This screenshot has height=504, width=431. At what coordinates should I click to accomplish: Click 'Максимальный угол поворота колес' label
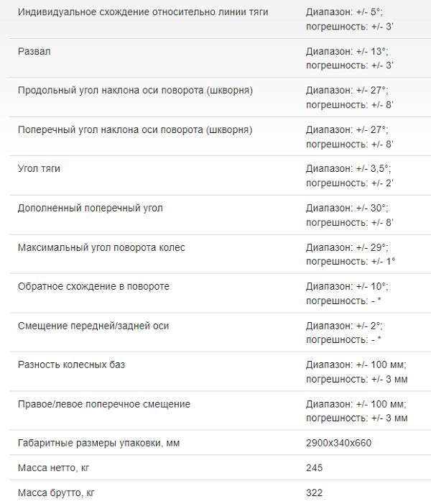tap(101, 247)
